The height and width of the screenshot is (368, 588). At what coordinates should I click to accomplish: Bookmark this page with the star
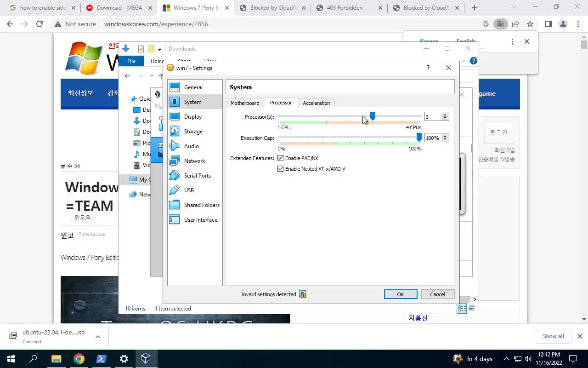pyautogui.click(x=530, y=24)
